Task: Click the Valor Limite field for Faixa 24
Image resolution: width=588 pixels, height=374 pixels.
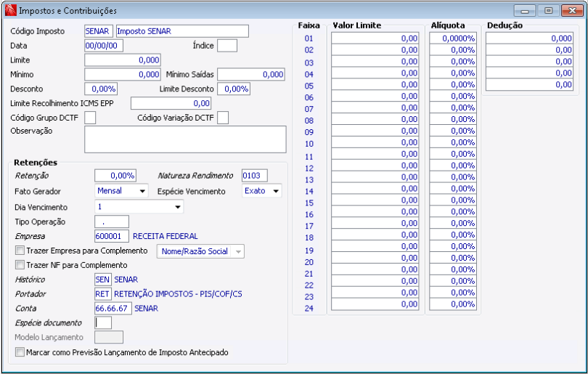Action: (375, 304)
